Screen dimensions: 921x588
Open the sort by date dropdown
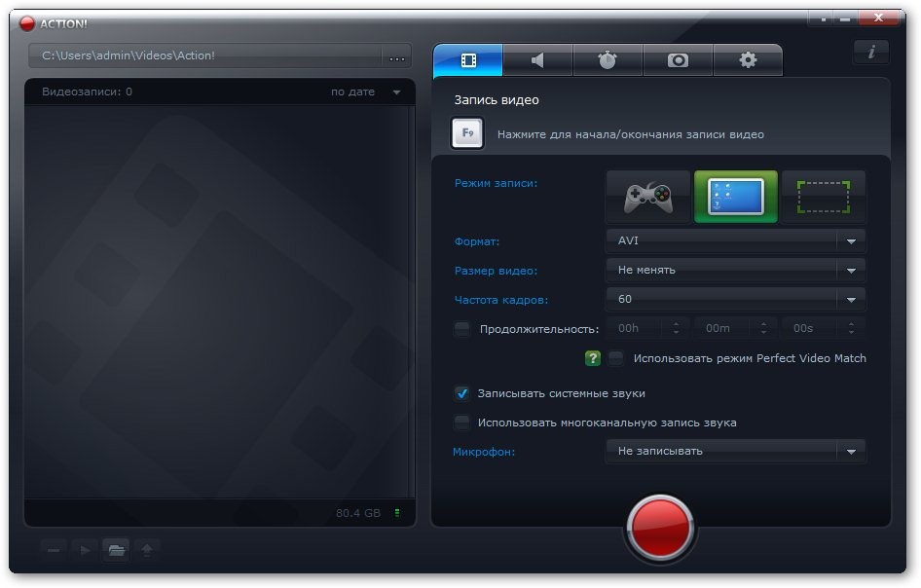[365, 92]
